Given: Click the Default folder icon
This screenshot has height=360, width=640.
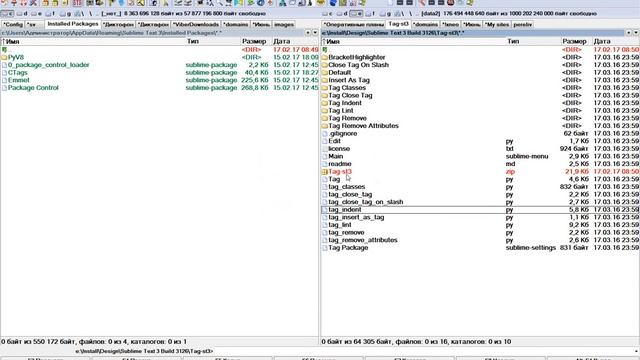Looking at the screenshot, I should 325,73.
